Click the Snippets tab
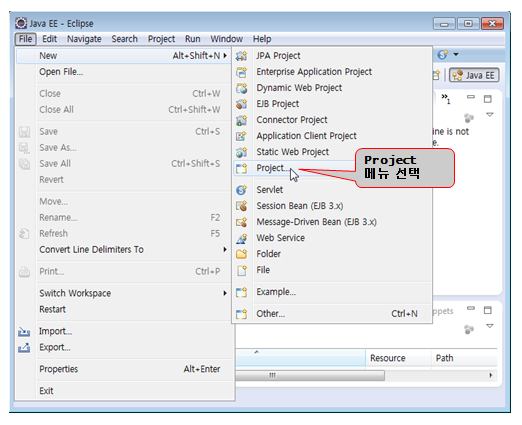The width and height of the screenshot is (522, 425). [444, 311]
